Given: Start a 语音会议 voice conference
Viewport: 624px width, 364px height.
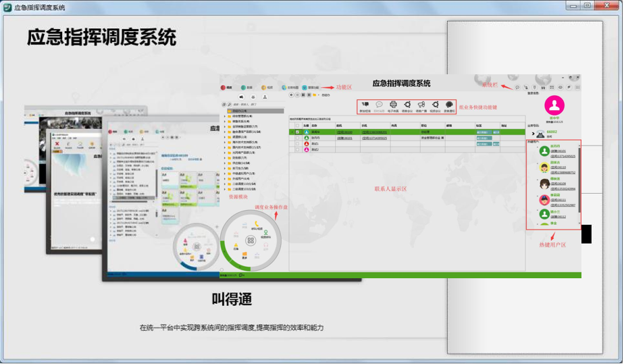Looking at the screenshot, I should [407, 104].
